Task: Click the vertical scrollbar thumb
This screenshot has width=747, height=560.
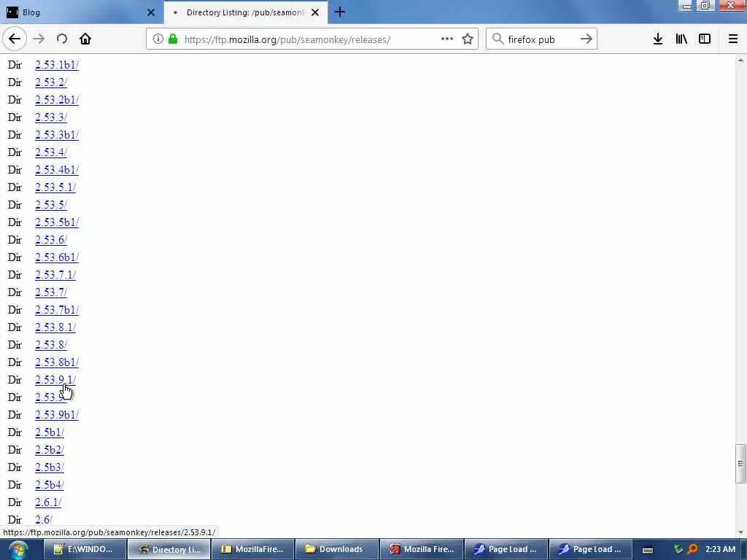Action: pos(740,463)
